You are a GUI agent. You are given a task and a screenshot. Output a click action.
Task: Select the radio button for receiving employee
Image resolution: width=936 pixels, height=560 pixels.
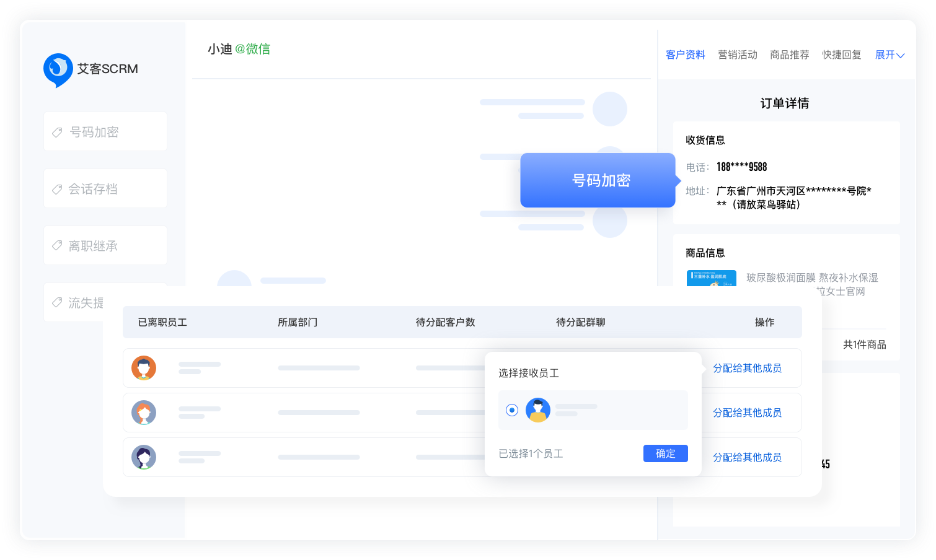coord(512,410)
